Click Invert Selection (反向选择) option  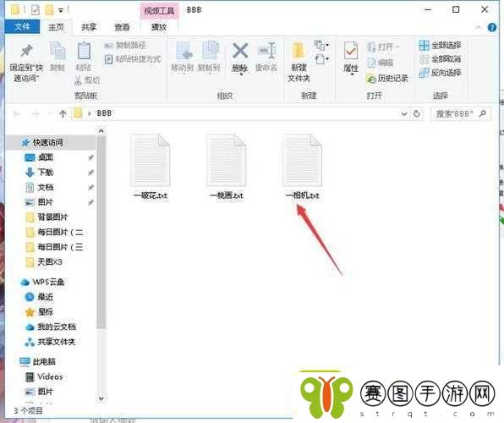point(440,73)
